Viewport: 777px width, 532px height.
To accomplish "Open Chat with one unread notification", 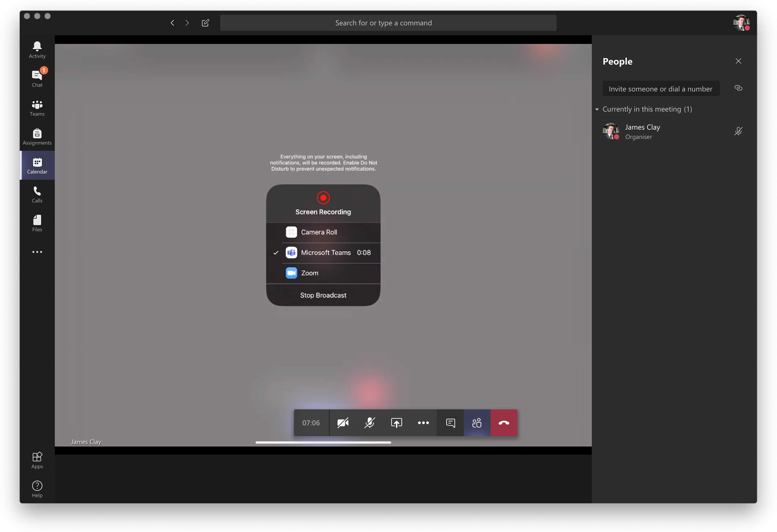I will pos(37,78).
